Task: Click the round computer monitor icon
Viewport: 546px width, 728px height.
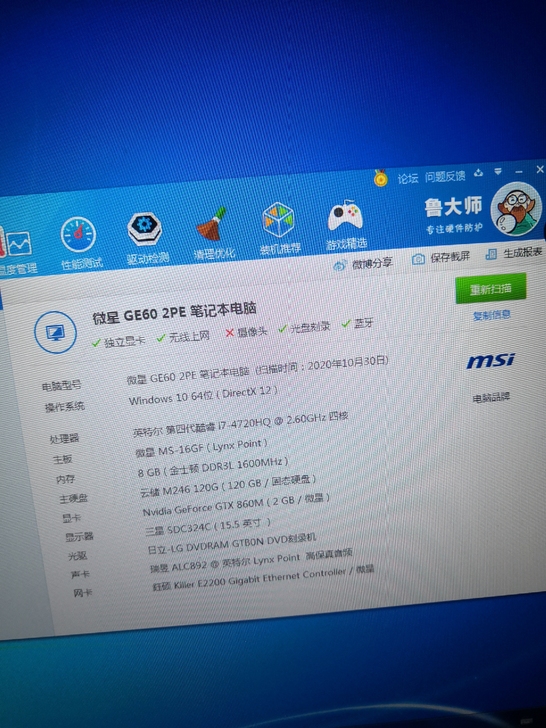Action: pyautogui.click(x=55, y=332)
